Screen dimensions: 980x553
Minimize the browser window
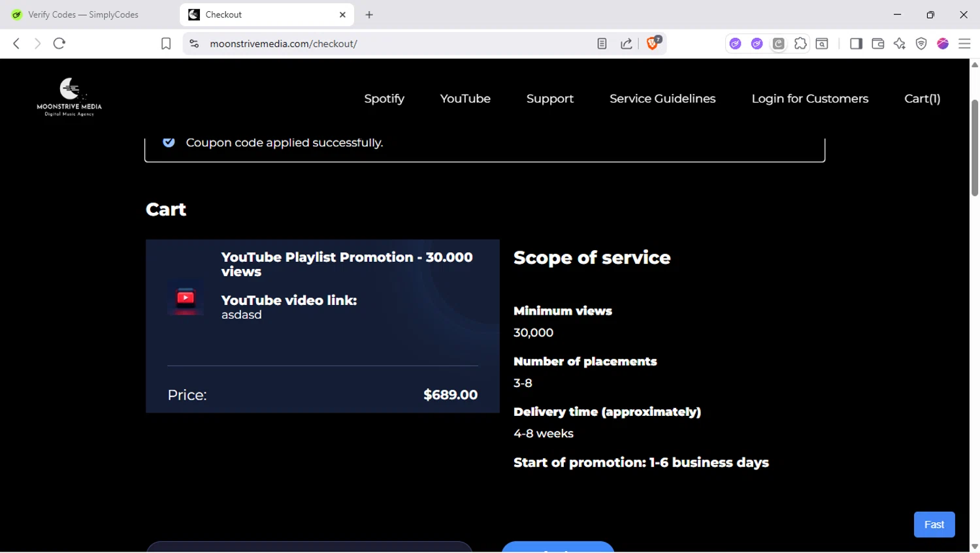click(897, 14)
